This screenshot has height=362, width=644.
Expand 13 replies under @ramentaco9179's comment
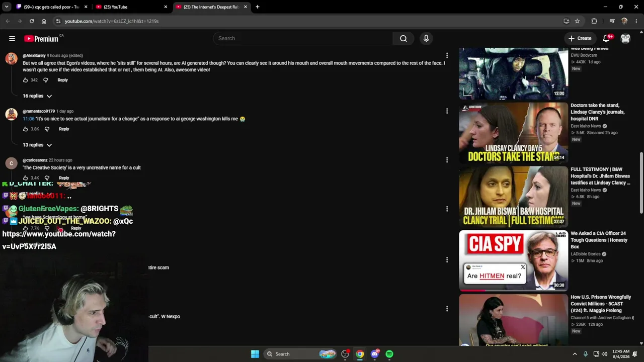point(37,145)
